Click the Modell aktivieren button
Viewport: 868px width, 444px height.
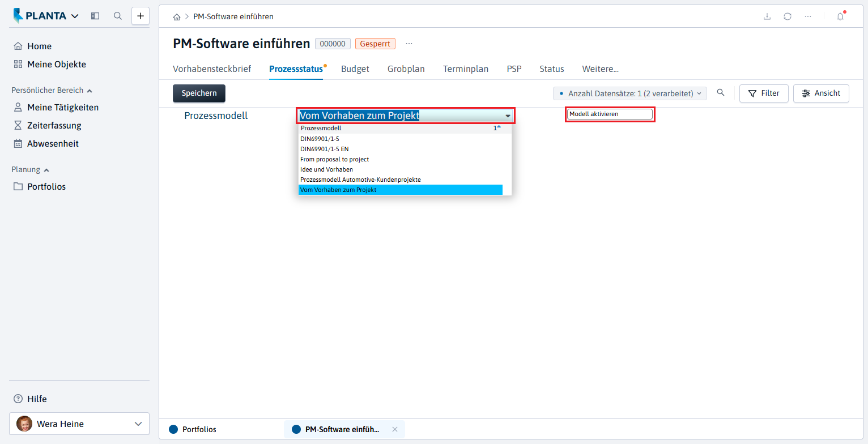tap(610, 114)
